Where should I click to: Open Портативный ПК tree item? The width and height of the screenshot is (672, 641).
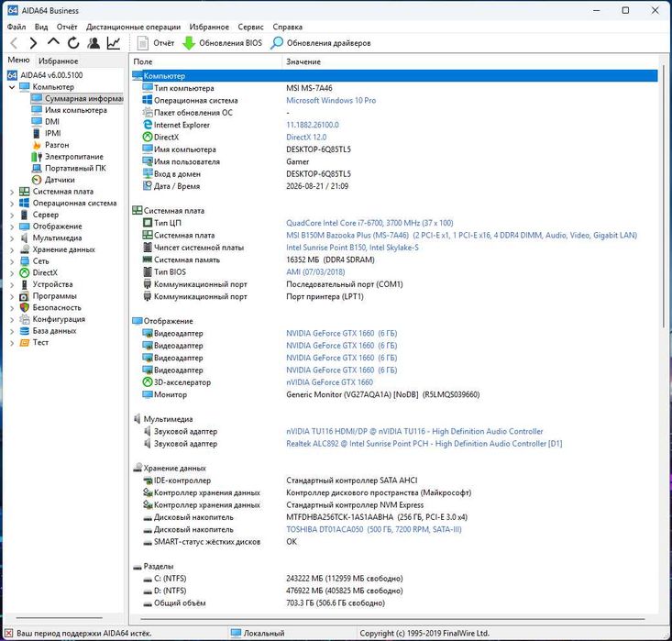(69, 168)
